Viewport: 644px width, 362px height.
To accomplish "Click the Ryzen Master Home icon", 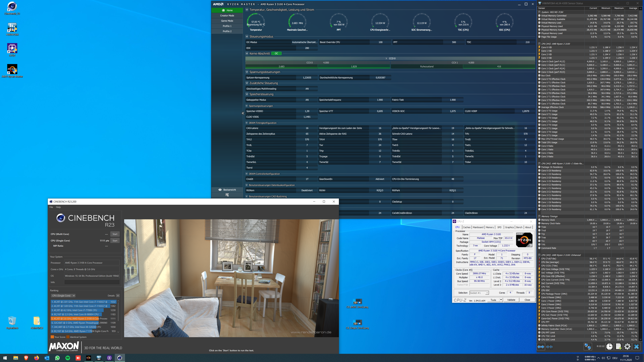I will point(223,10).
